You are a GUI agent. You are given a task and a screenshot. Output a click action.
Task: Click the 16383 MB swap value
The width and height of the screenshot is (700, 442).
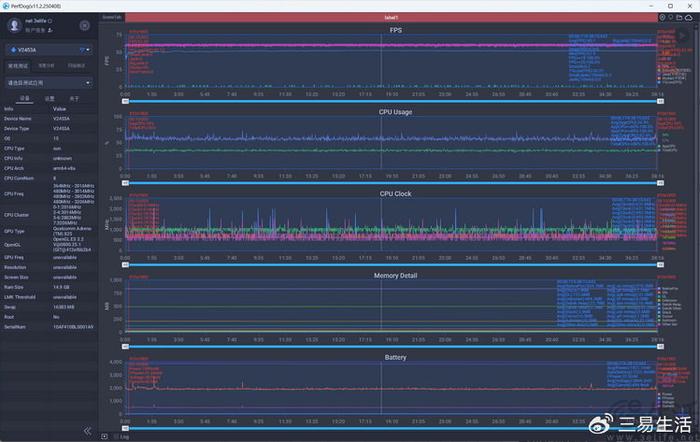click(x=64, y=307)
